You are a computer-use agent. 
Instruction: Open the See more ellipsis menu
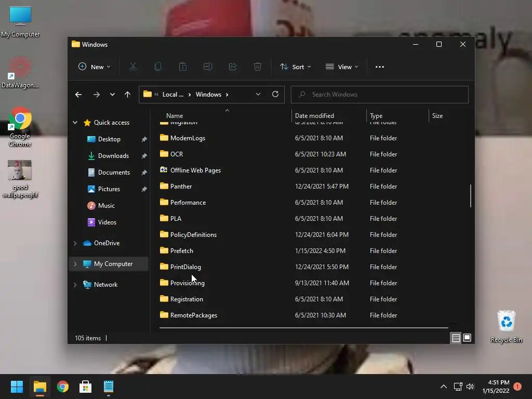380,67
